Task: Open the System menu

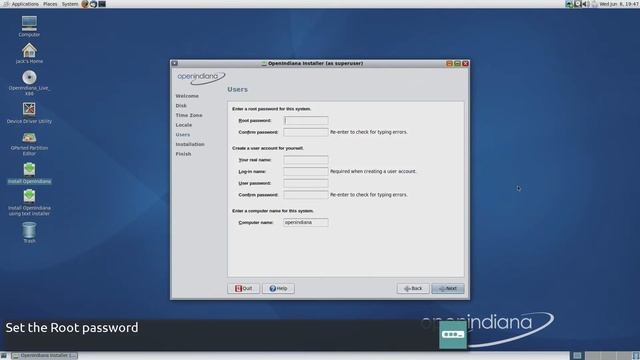Action: point(70,4)
